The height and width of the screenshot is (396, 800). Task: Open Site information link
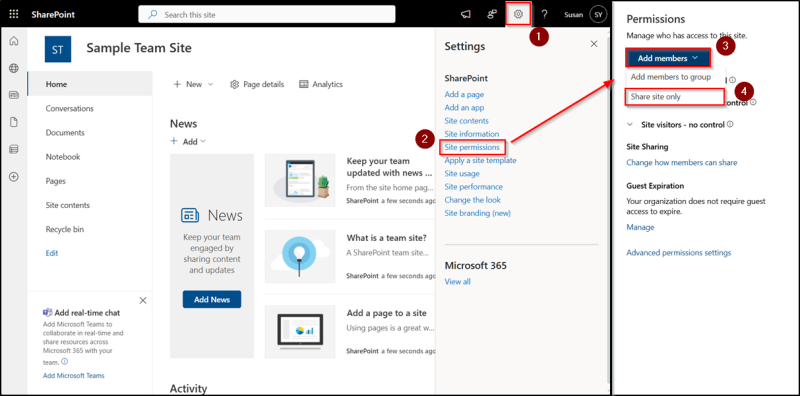coord(472,134)
